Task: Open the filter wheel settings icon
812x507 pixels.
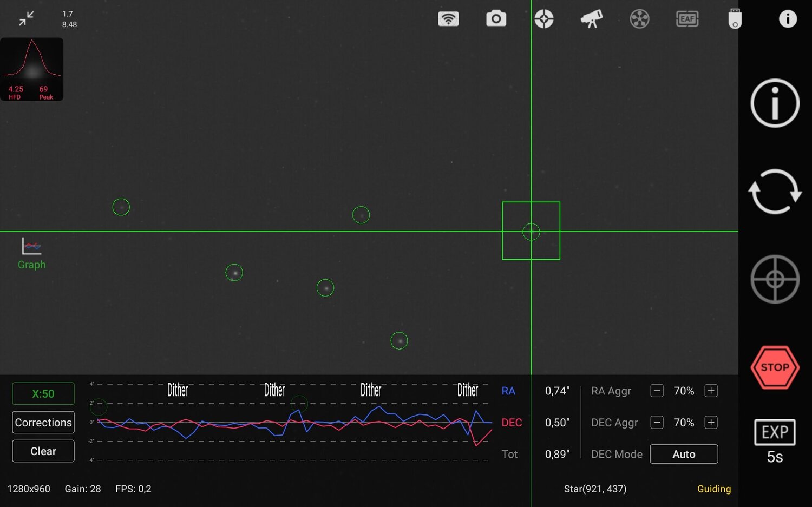Action: click(x=639, y=18)
